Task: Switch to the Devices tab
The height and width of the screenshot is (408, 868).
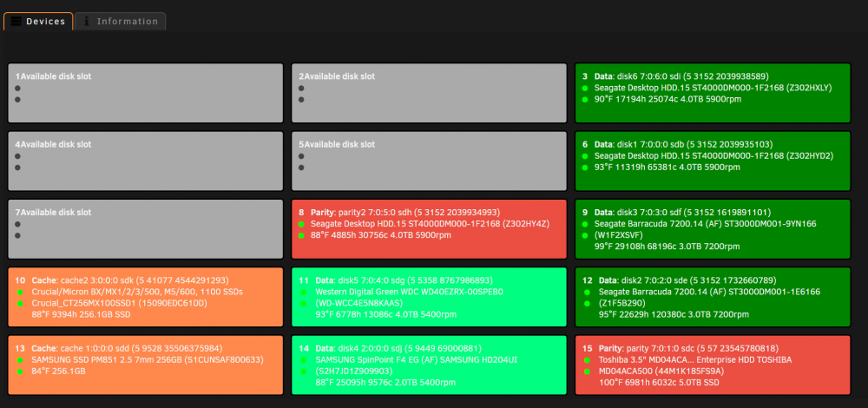Action: coord(38,22)
